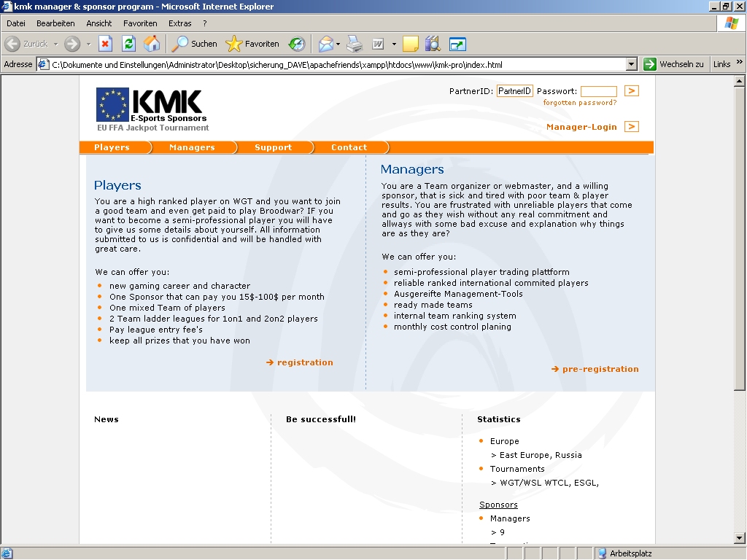Click the Statistics heading
This screenshot has width=747, height=560.
tap(499, 419)
